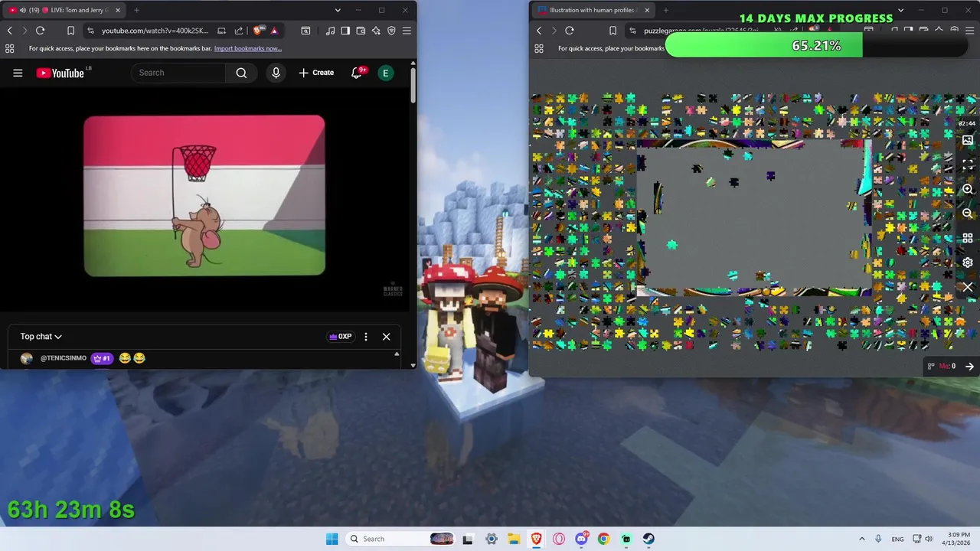The width and height of the screenshot is (980, 551).
Task: Arrange puzzle pieces with the grid icon
Action: pos(968,238)
